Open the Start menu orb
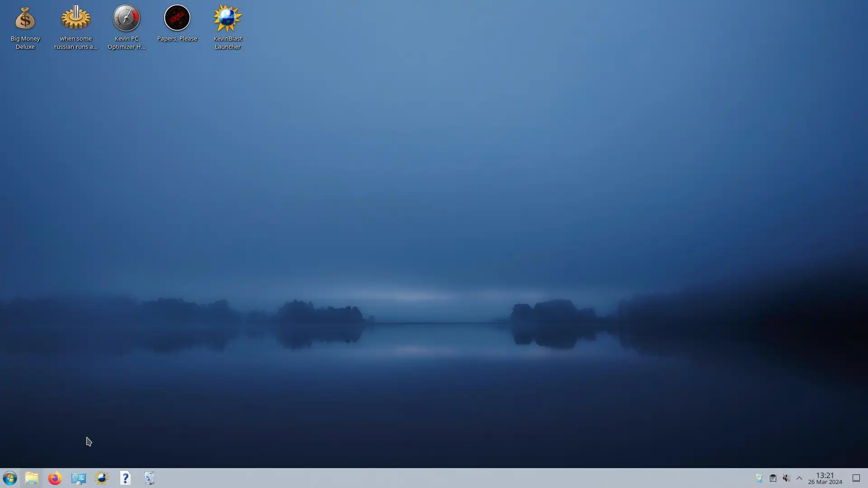The image size is (868, 488). [9, 478]
